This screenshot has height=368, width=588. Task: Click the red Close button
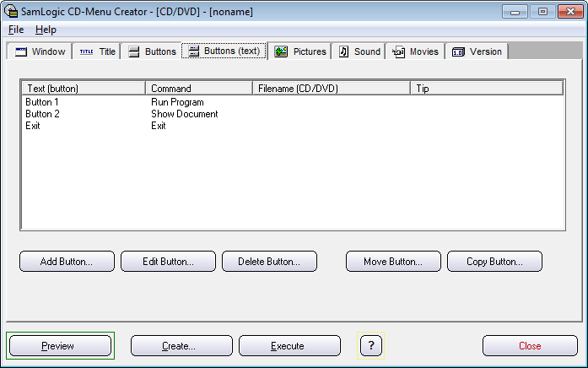530,346
